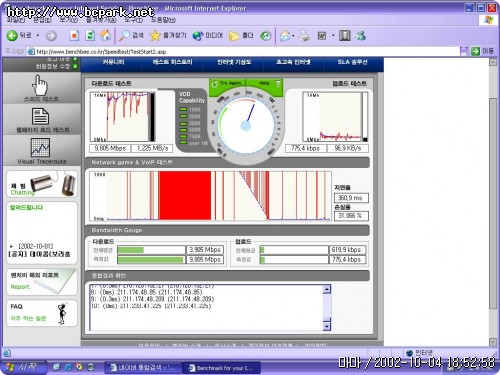The image size is (500, 375).
Task: Open the 미디어 media toolbar button
Action: (207, 35)
